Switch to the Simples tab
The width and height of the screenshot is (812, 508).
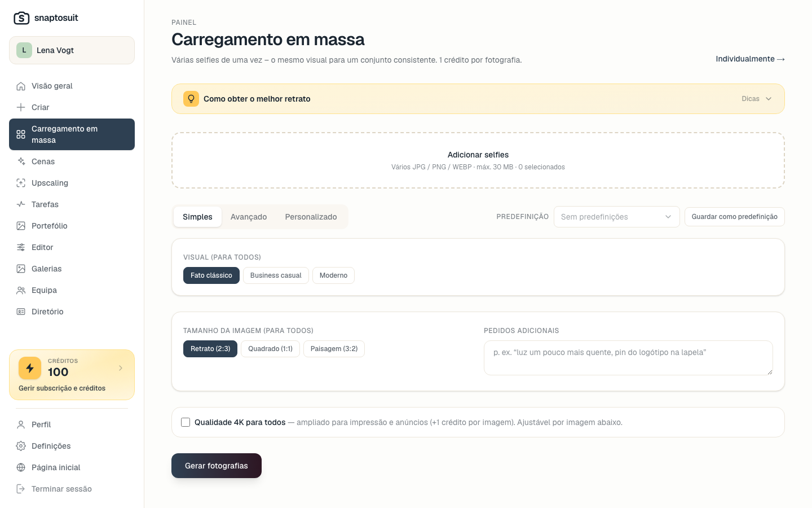coord(197,217)
